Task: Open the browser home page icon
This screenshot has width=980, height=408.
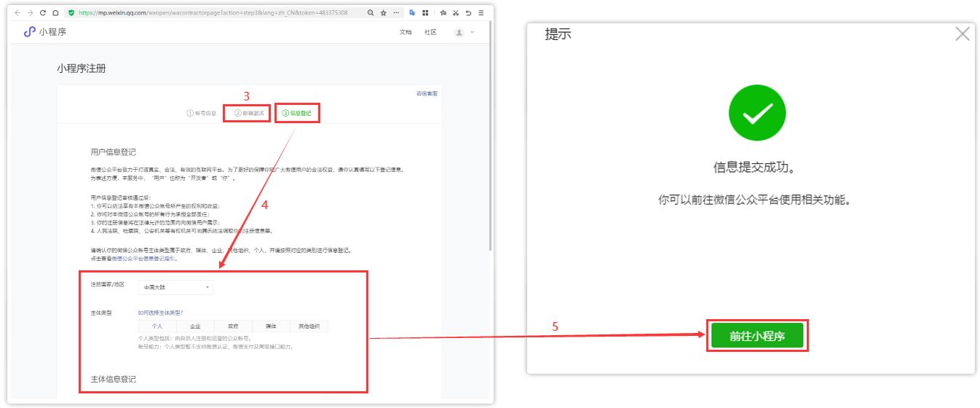Action: [x=55, y=13]
